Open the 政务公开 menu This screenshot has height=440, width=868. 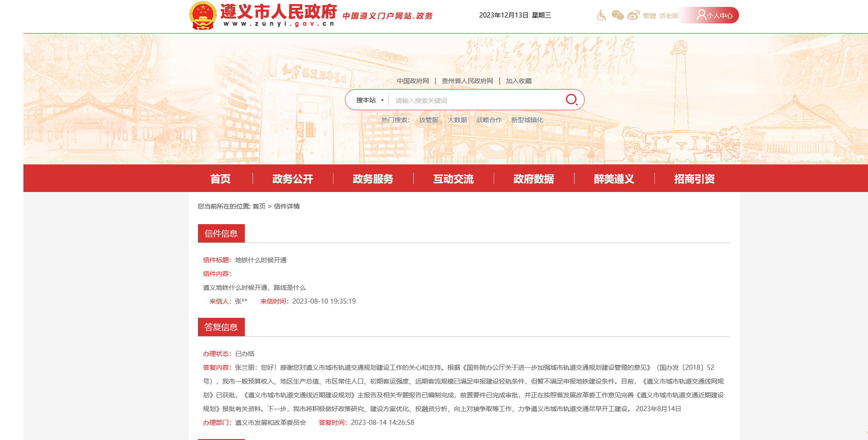pos(292,179)
